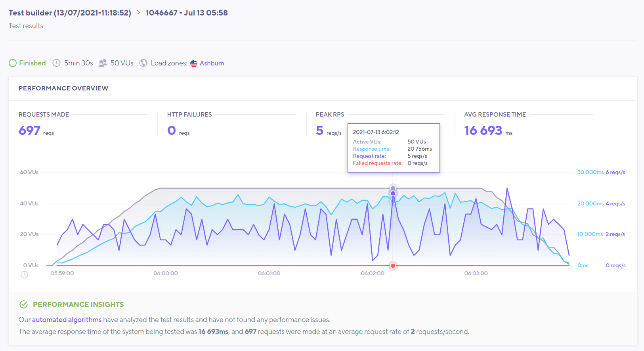The width and height of the screenshot is (644, 351).
Task: Open the Ashburn load zone link
Action: coord(212,63)
